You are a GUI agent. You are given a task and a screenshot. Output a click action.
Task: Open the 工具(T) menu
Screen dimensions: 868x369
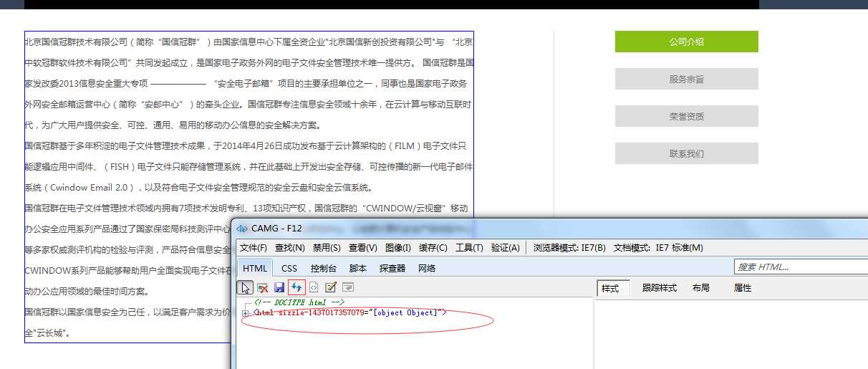pos(469,248)
